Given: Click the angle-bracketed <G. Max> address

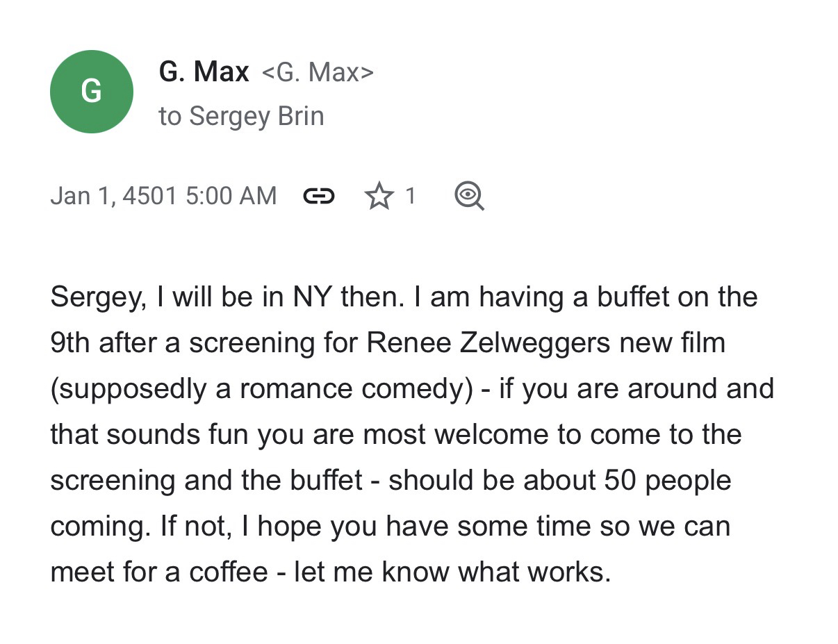Looking at the screenshot, I should coord(318,72).
